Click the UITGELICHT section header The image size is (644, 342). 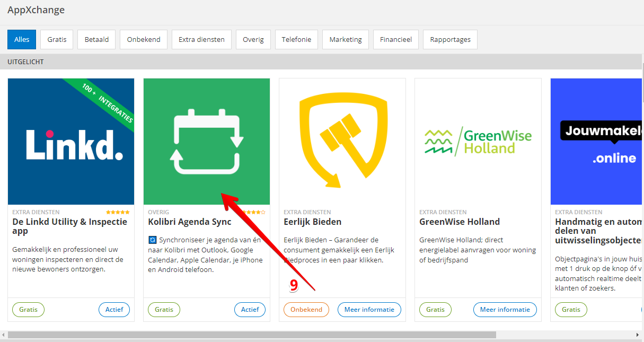[25, 62]
